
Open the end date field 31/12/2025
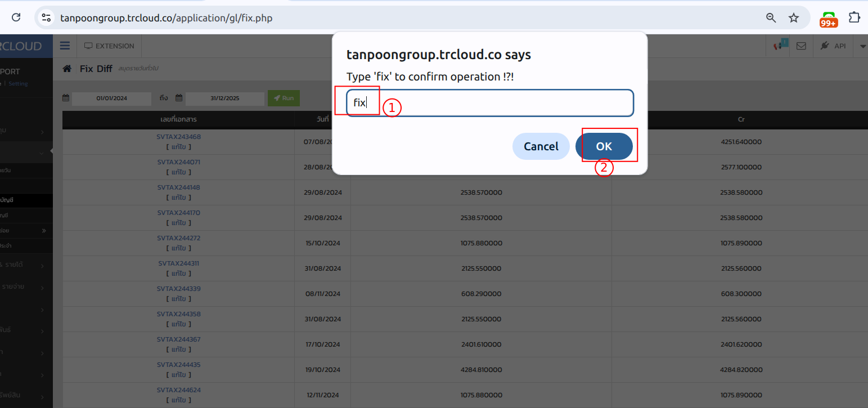coord(224,98)
